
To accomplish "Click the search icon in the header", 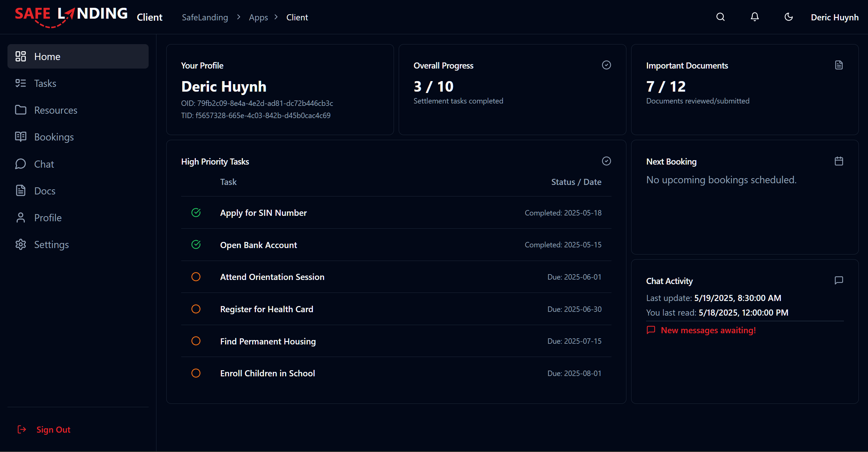I will pyautogui.click(x=720, y=17).
